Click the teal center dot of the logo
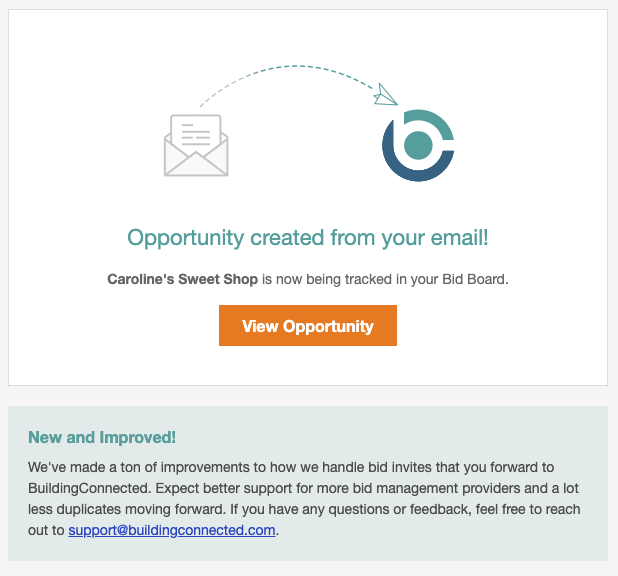This screenshot has width=618, height=576. point(418,145)
